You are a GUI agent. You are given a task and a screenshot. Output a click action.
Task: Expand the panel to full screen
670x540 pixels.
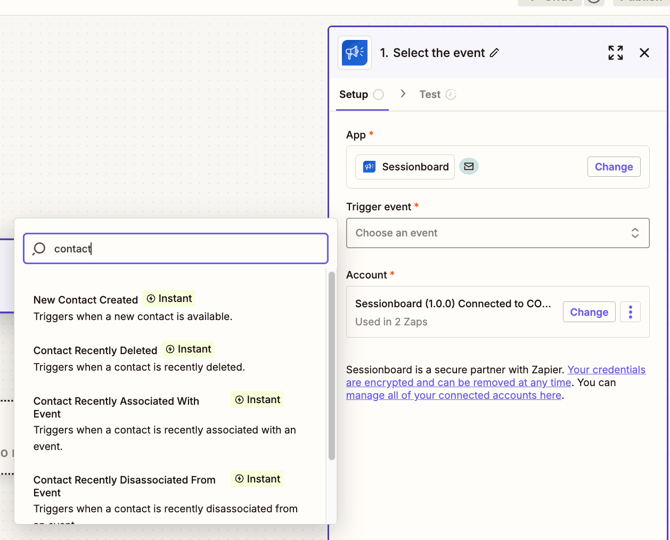(615, 53)
